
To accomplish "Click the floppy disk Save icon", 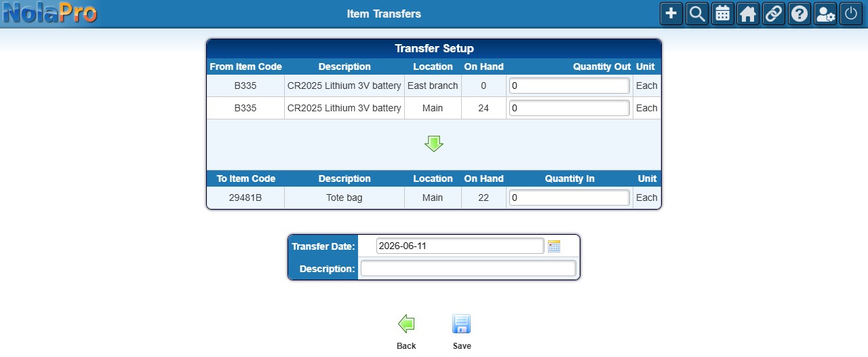I will pyautogui.click(x=462, y=324).
